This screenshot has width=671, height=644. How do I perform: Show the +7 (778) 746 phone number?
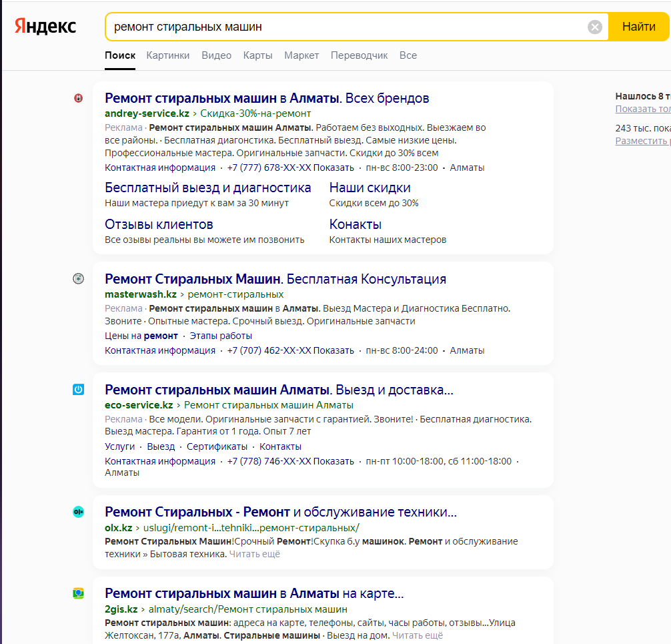[291, 461]
